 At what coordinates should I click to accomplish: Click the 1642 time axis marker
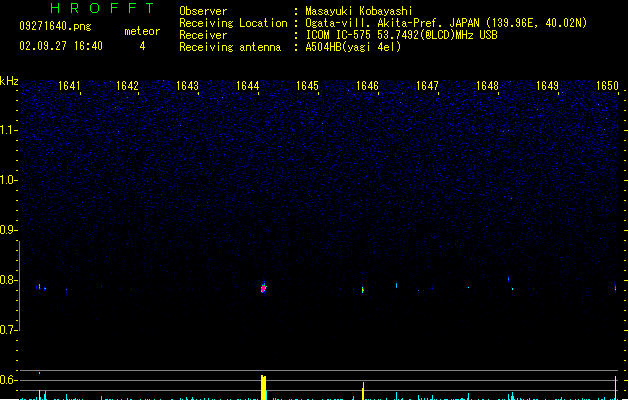coord(127,86)
